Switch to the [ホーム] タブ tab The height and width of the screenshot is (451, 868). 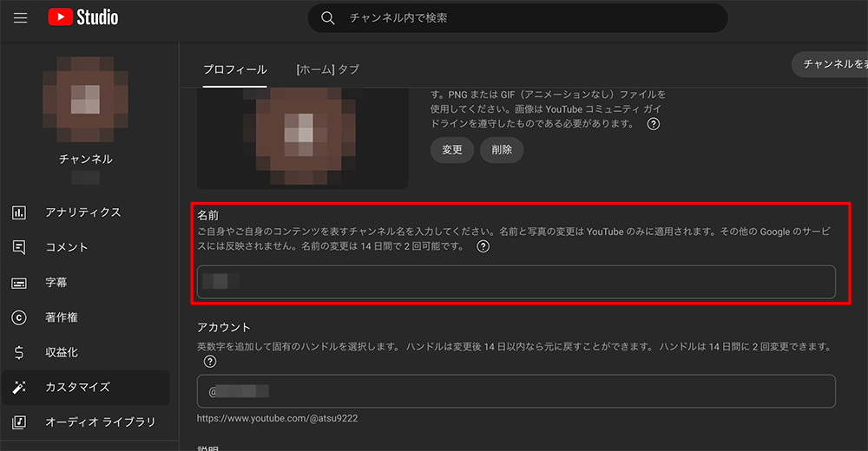(328, 69)
